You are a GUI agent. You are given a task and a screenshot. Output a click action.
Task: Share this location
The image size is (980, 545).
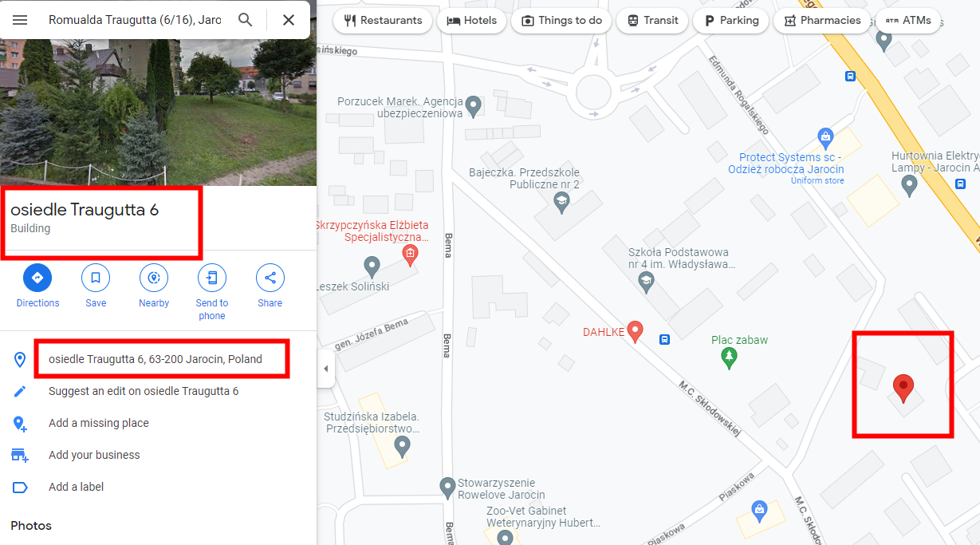(x=270, y=278)
